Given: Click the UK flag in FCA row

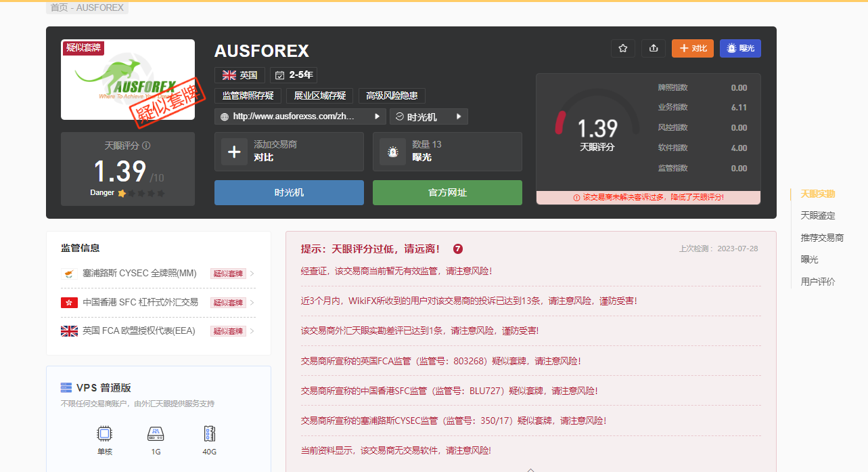Looking at the screenshot, I should [x=69, y=330].
